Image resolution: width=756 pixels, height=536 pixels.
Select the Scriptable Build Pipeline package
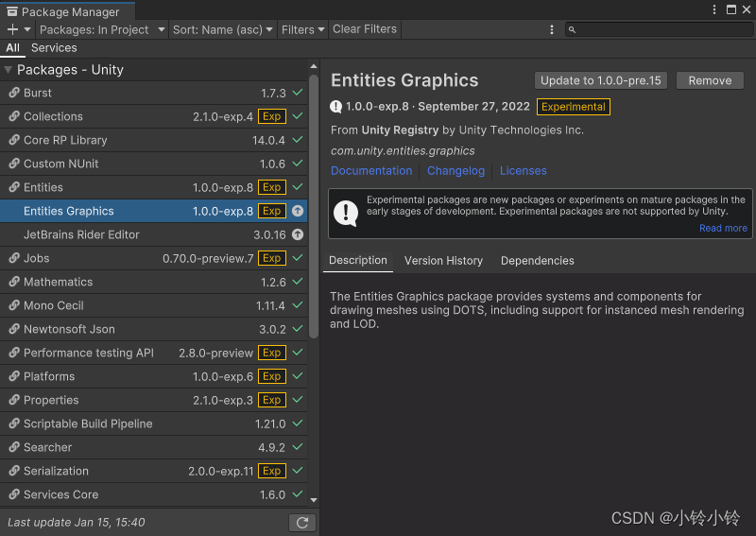point(154,424)
